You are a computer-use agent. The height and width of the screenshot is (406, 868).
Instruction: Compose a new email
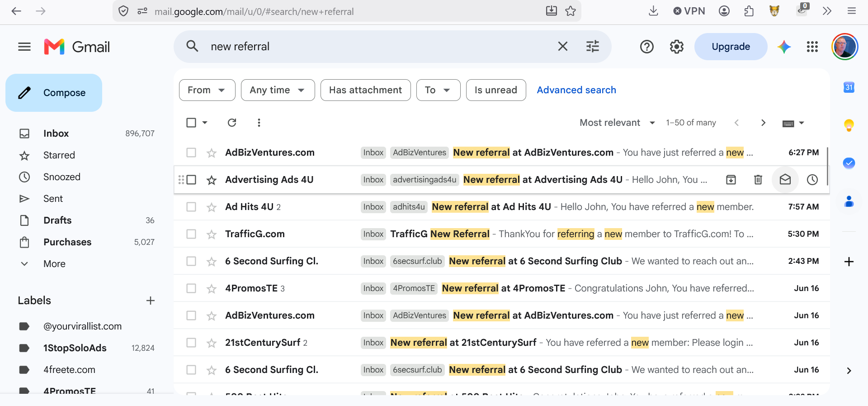pyautogui.click(x=54, y=93)
